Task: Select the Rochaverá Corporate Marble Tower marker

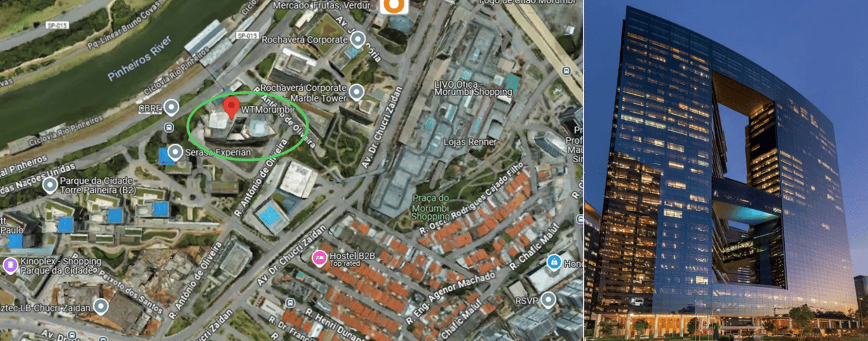Action: point(356,93)
